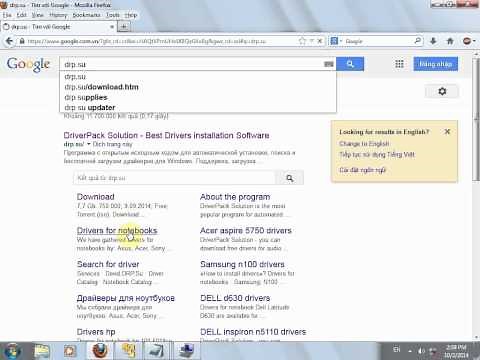
Task: Show hidden tray icons arrow
Action: [x=410, y=350]
